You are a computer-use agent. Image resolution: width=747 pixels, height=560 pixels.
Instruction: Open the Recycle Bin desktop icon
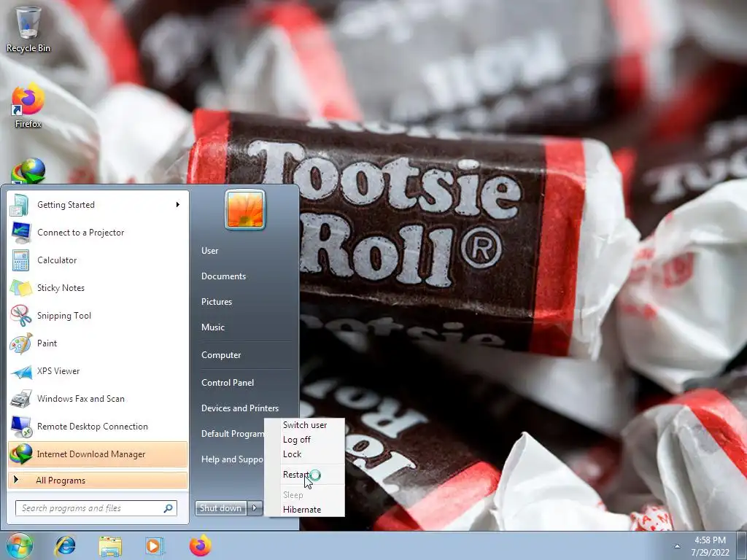tap(28, 29)
